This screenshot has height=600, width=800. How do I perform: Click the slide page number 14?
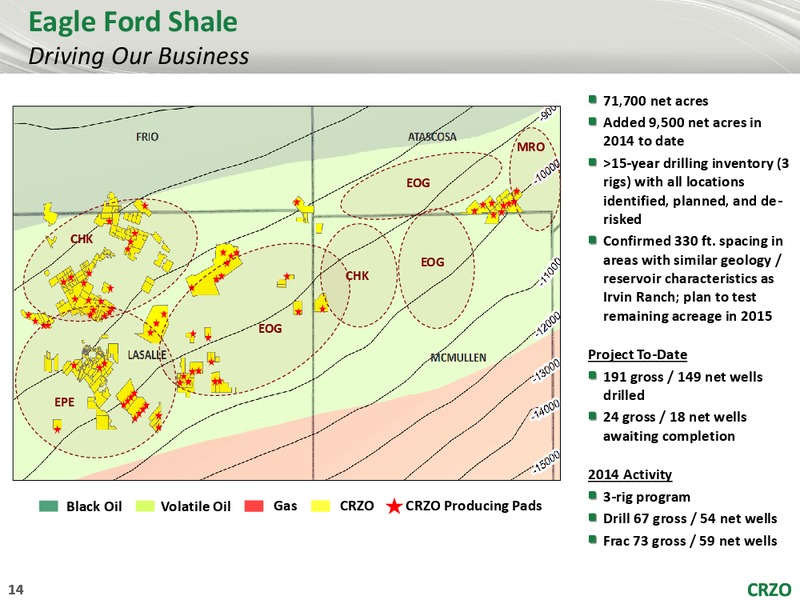coord(16,589)
